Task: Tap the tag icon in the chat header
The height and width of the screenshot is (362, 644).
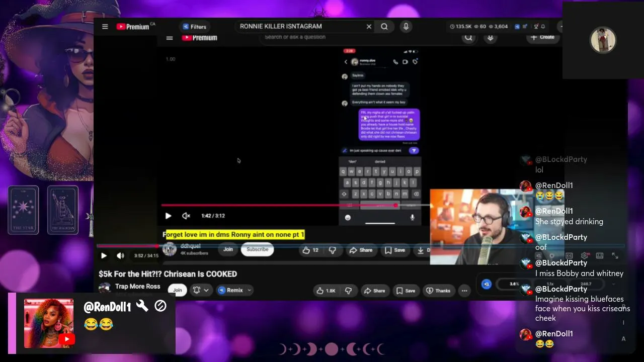Action: [x=415, y=62]
